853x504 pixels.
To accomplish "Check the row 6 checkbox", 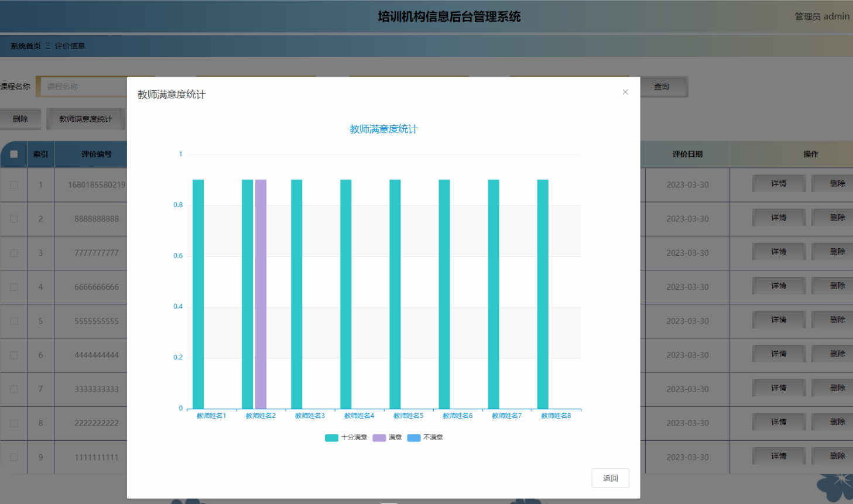I will coord(13,355).
